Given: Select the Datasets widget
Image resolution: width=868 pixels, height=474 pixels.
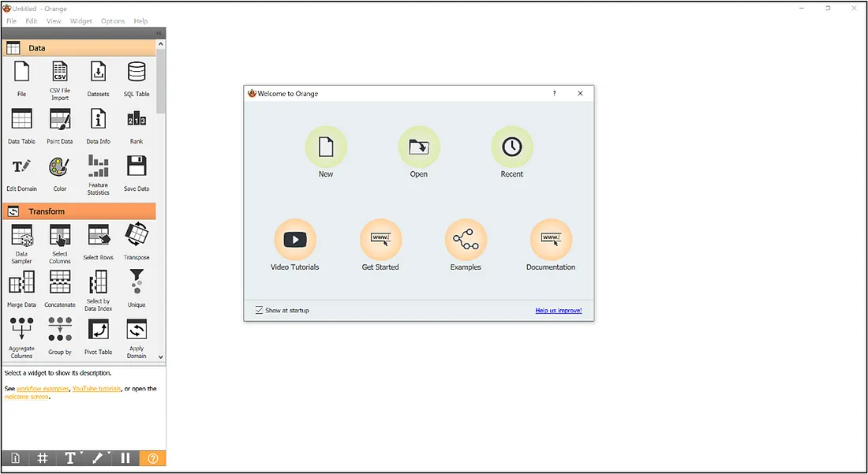Looking at the screenshot, I should (x=98, y=80).
